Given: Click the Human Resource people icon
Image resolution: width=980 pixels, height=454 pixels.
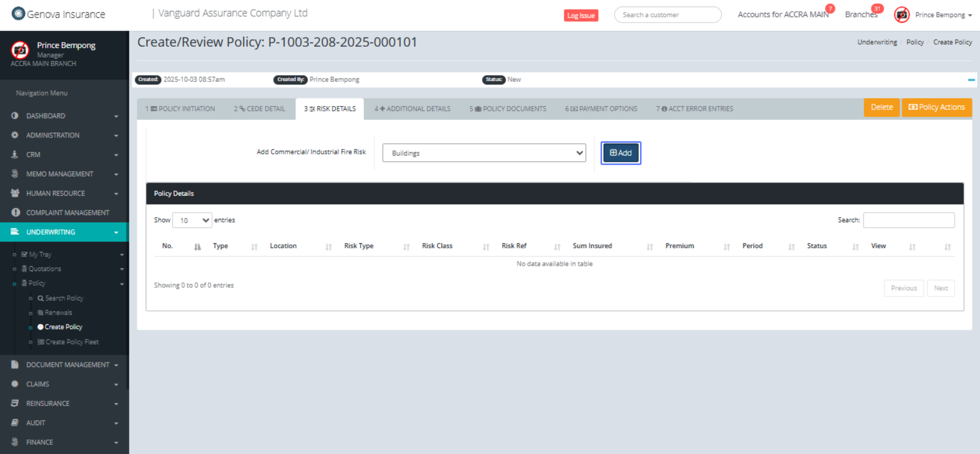Looking at the screenshot, I should 15,193.
